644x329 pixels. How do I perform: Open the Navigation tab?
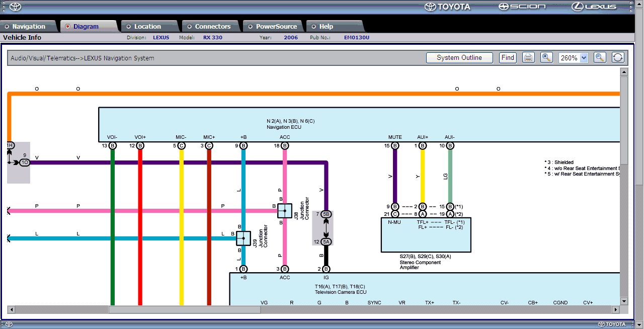(x=29, y=27)
